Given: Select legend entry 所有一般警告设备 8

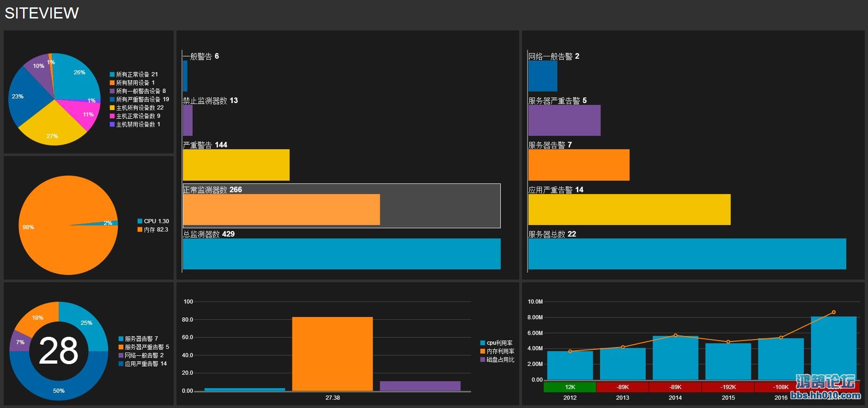Looking at the screenshot, I should [138, 91].
